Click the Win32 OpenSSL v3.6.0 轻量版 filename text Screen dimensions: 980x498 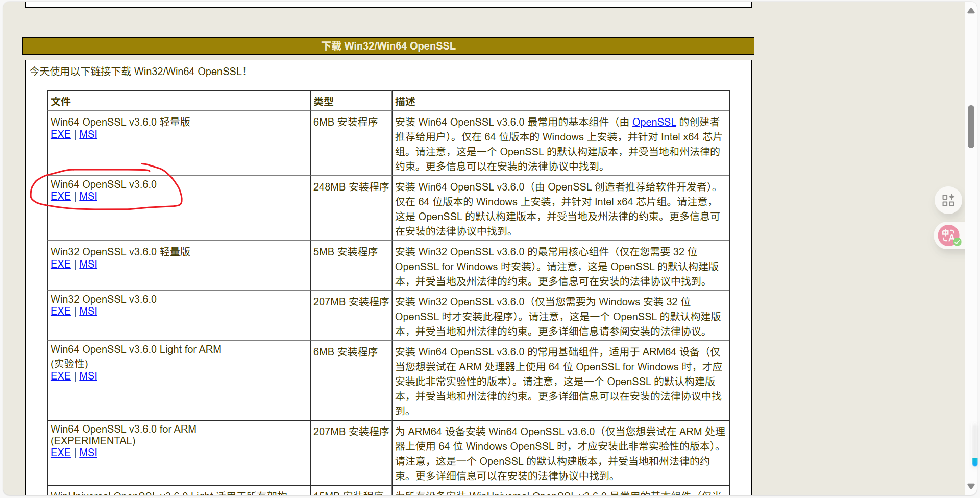click(120, 252)
